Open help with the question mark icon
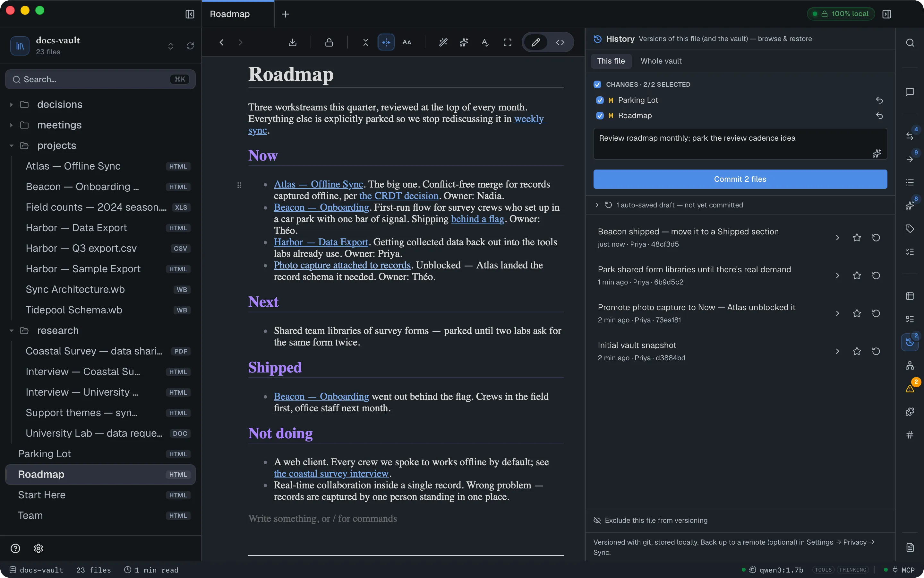 coord(15,548)
